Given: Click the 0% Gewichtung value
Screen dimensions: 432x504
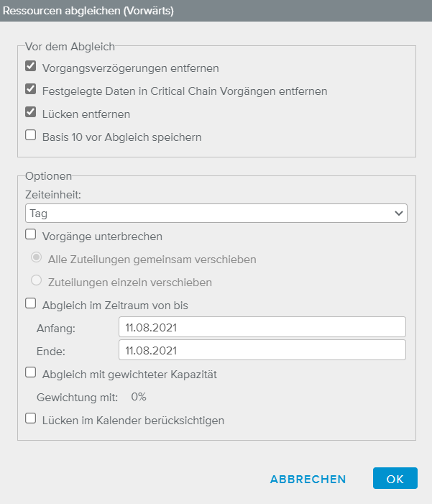Looking at the screenshot, I should [139, 396].
